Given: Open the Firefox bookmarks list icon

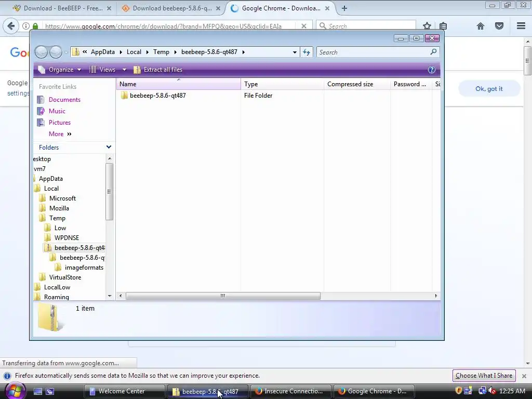Looking at the screenshot, I should pos(443,26).
